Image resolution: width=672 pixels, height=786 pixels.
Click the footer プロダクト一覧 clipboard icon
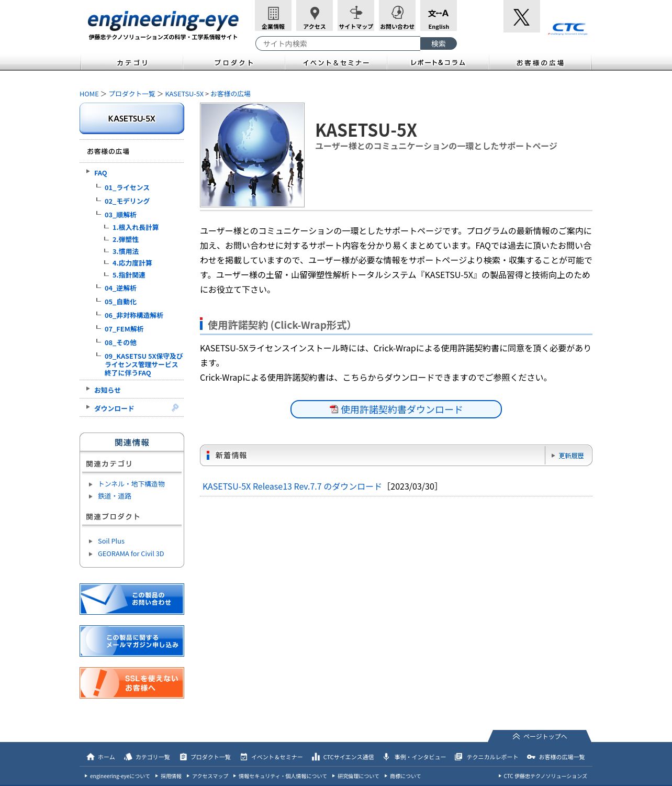(183, 757)
